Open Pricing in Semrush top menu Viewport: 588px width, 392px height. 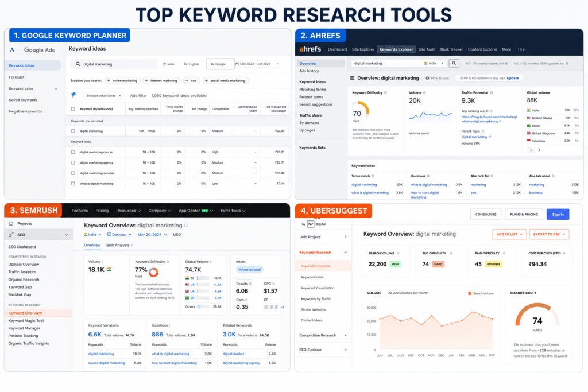point(102,211)
